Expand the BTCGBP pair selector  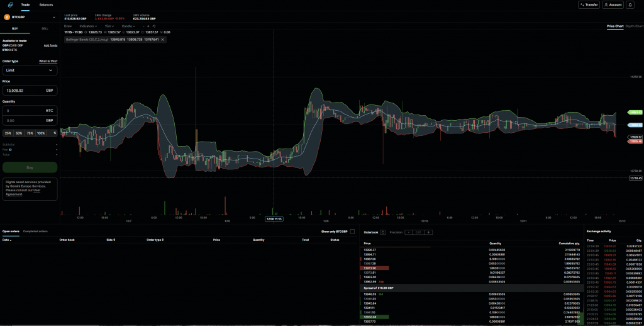(x=53, y=17)
